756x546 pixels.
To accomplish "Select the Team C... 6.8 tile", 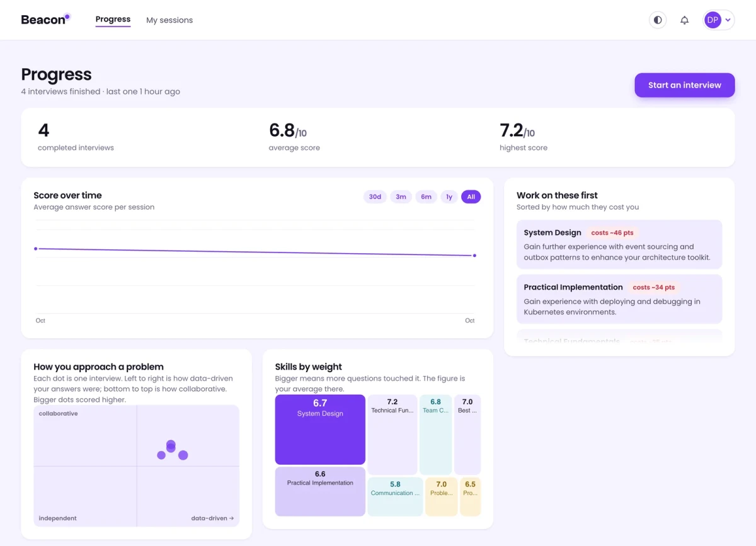I will [x=436, y=435].
